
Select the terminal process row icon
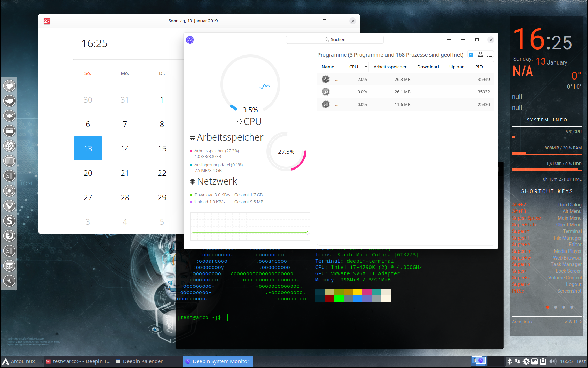coord(326,104)
